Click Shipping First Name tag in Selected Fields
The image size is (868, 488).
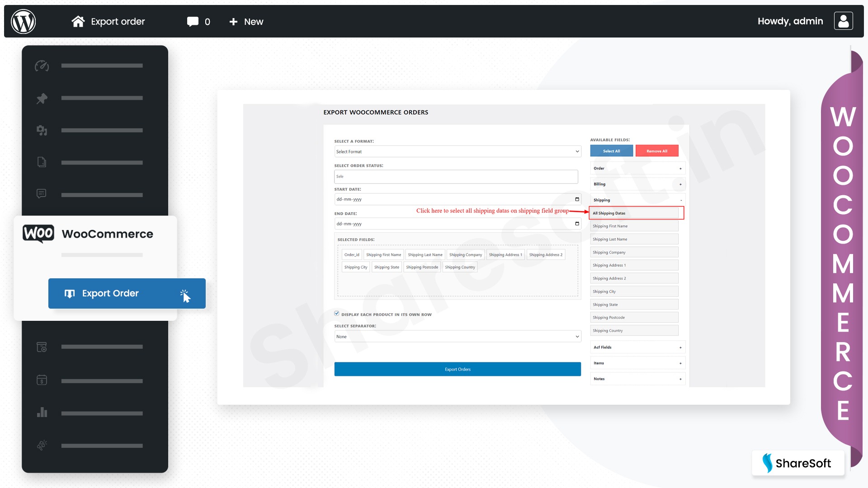pos(383,255)
